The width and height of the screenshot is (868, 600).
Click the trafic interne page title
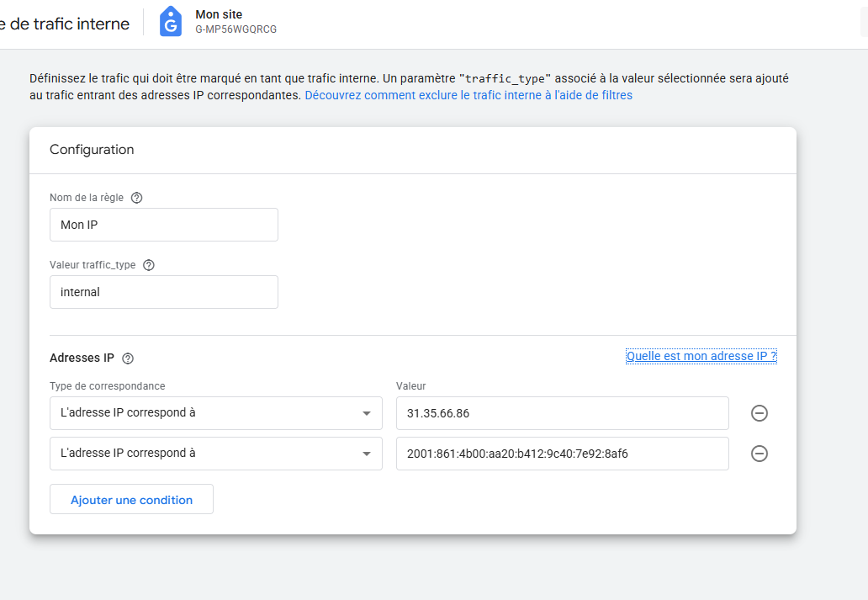coord(65,24)
